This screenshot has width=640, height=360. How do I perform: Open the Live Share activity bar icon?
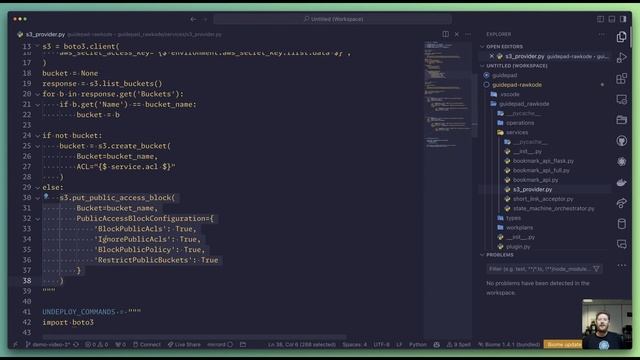tap(621, 203)
